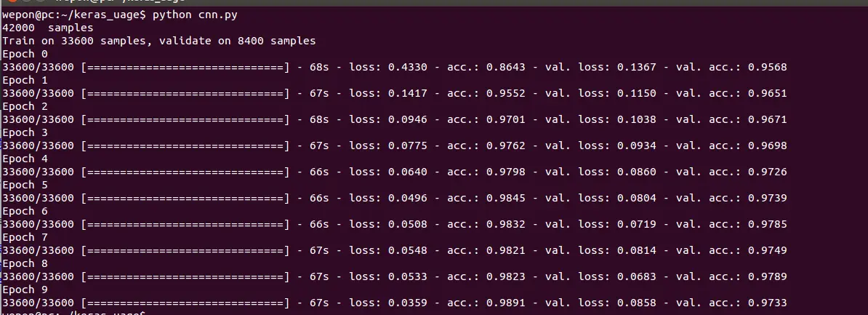This screenshot has width=868, height=315.
Task: Select training loss value 0.0640
Action: click(x=407, y=172)
